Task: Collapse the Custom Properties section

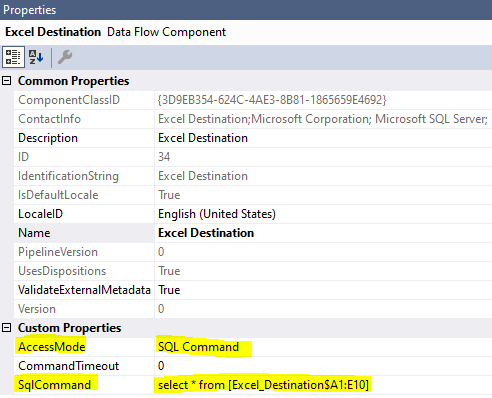Action: click(7, 328)
